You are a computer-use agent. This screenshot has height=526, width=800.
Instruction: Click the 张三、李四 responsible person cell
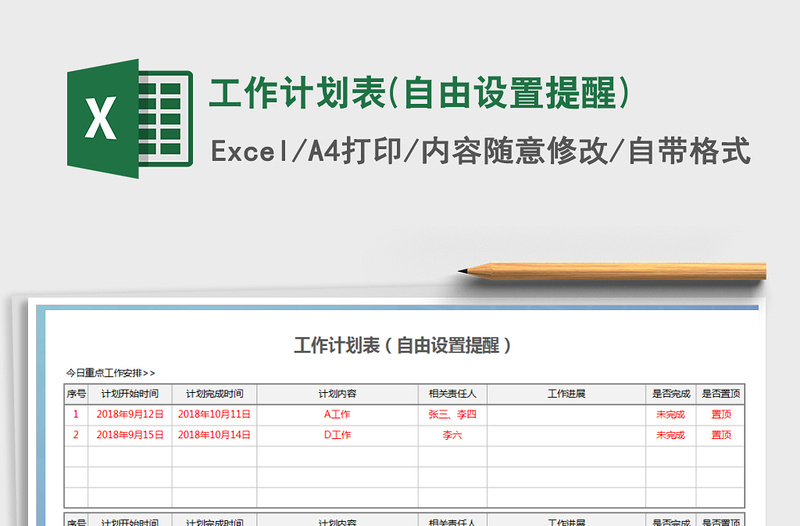click(452, 414)
